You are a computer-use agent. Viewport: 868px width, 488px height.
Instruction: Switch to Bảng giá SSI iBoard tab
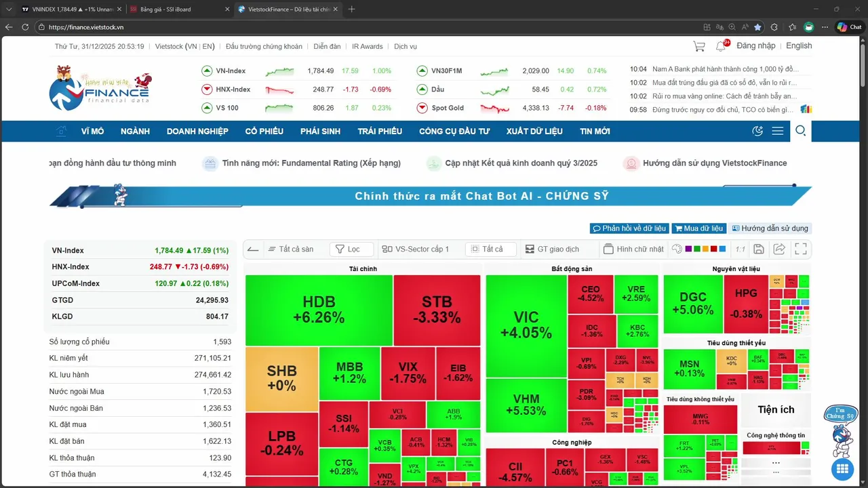178,9
